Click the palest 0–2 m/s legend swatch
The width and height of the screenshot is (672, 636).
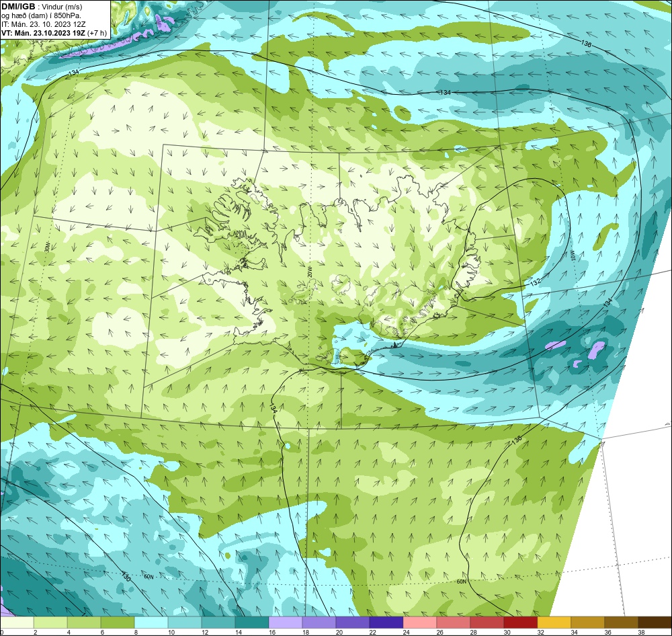point(17,623)
